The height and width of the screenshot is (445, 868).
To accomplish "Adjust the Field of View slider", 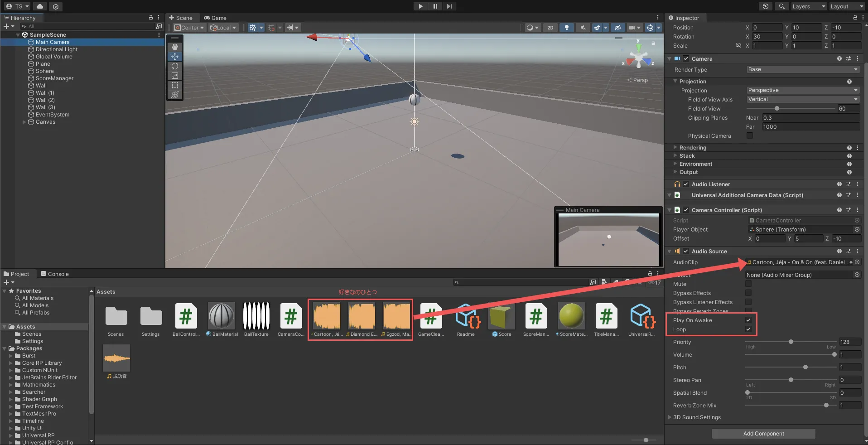I will click(x=777, y=109).
